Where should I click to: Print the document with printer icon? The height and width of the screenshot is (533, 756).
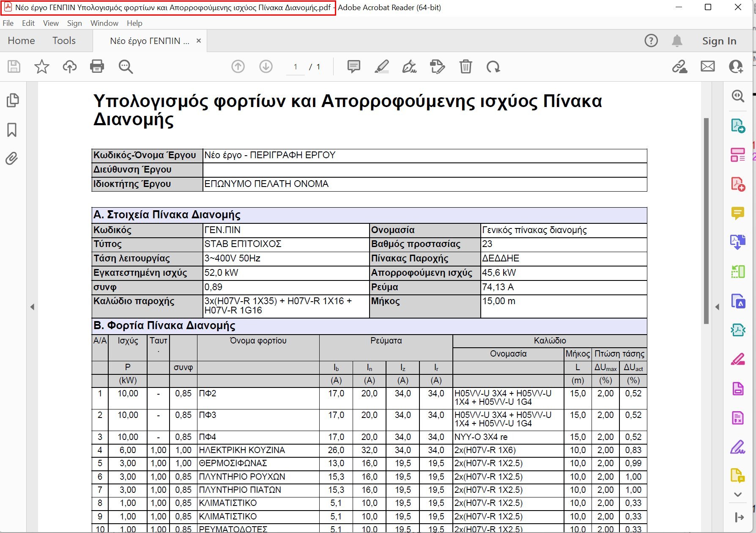97,66
